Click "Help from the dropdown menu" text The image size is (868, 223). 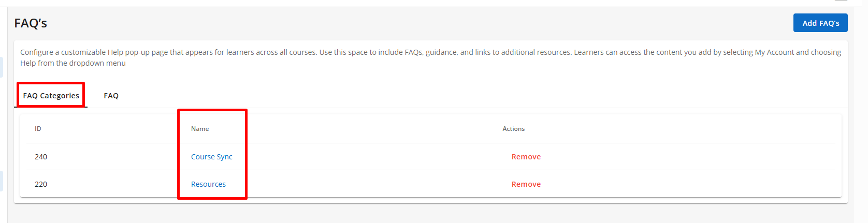point(73,63)
